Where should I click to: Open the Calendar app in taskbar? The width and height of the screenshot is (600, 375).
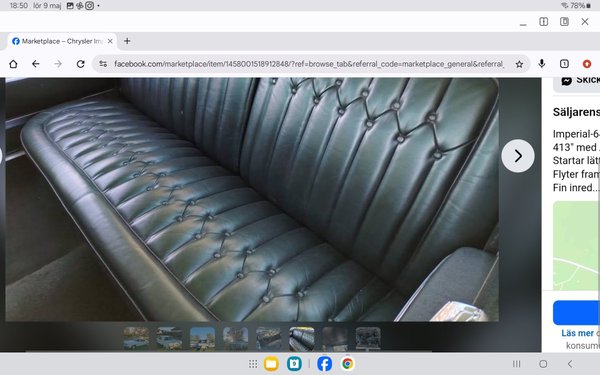point(294,364)
